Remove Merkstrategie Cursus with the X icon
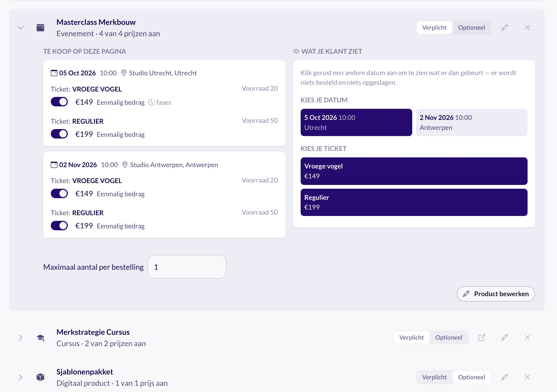The height and width of the screenshot is (392, 557). coord(527,337)
